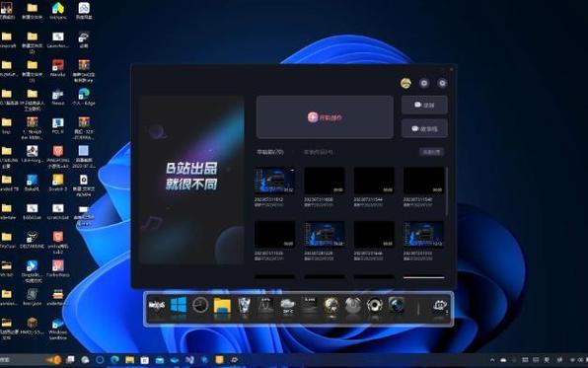This screenshot has height=368, width=588.
Task: Open the 草稿箱(70) drafts tab
Action: coord(270,152)
